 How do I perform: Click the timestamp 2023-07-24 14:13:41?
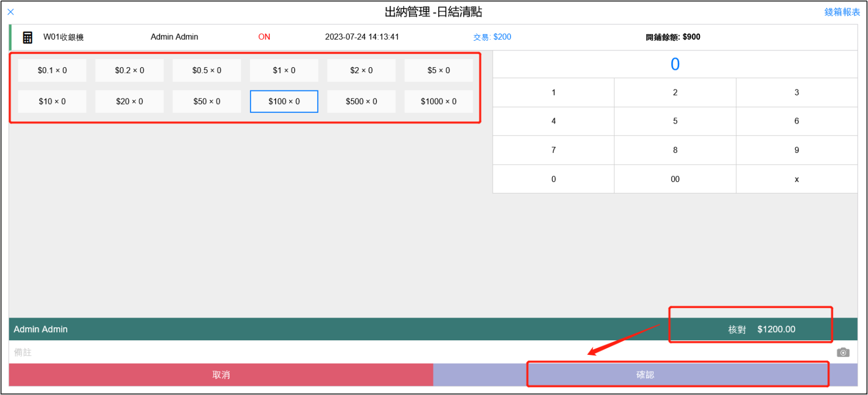coord(362,37)
